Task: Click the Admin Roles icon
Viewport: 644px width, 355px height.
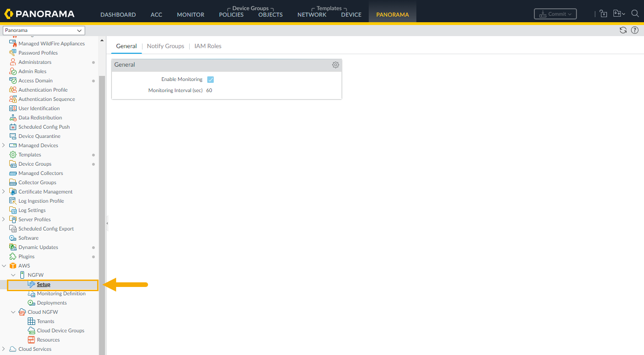Action: point(13,71)
